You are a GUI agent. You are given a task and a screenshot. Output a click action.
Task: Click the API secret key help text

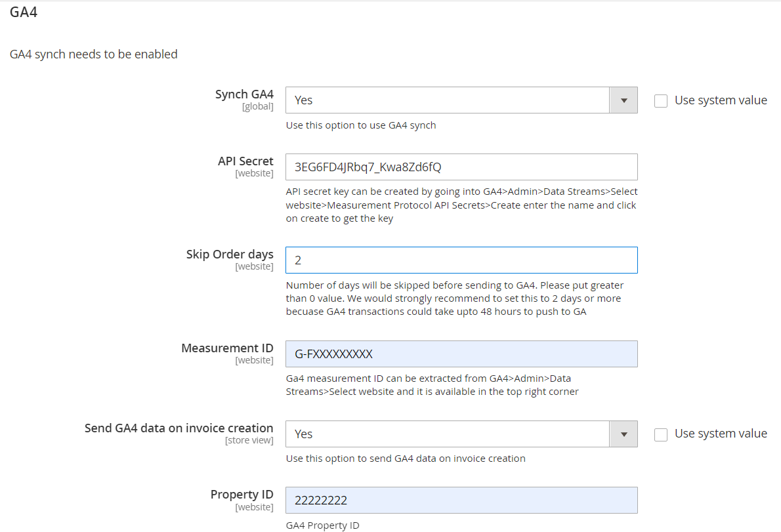coord(461,205)
